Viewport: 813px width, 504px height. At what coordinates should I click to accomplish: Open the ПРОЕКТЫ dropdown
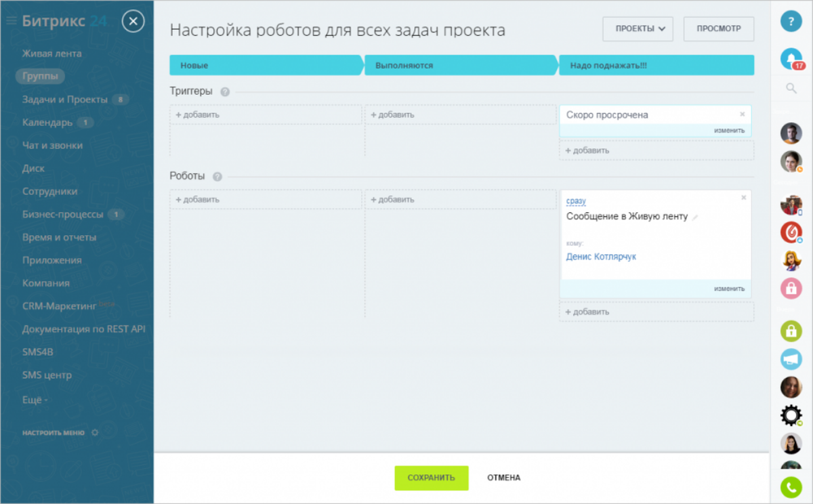tap(637, 28)
